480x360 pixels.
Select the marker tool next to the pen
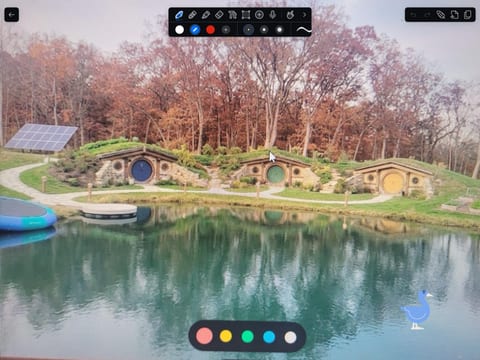click(x=192, y=15)
